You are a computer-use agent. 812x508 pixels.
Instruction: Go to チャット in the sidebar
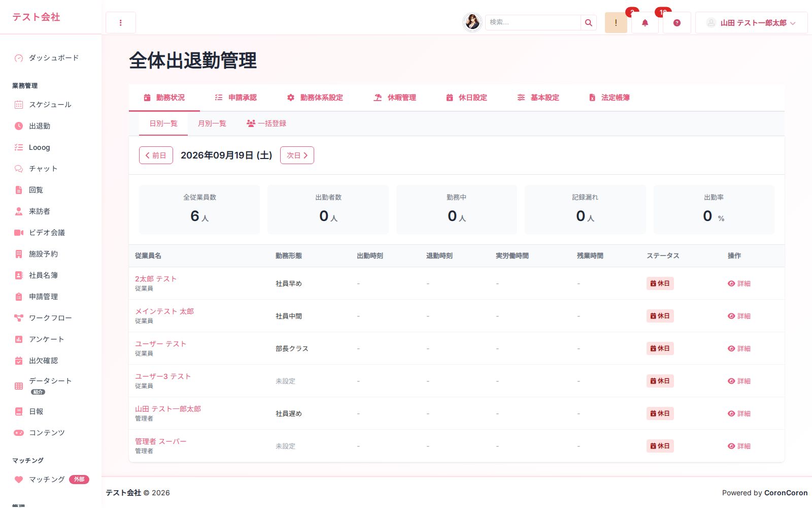point(43,169)
